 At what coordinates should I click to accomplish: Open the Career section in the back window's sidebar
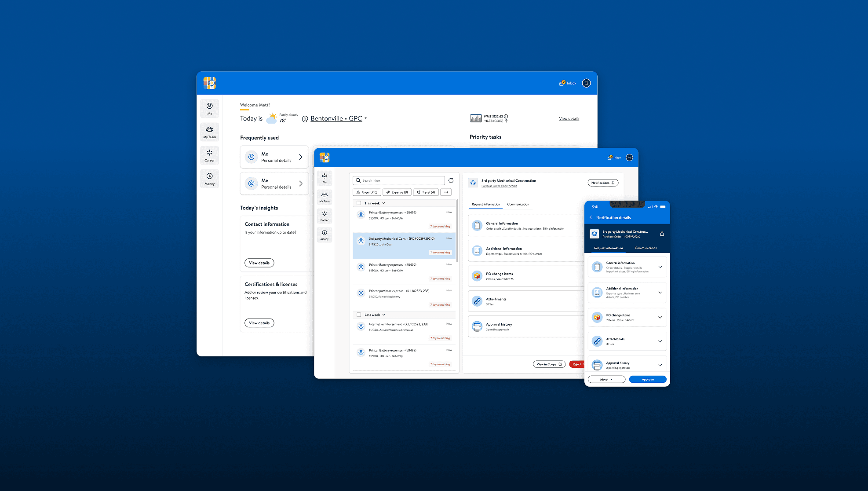[x=210, y=155]
